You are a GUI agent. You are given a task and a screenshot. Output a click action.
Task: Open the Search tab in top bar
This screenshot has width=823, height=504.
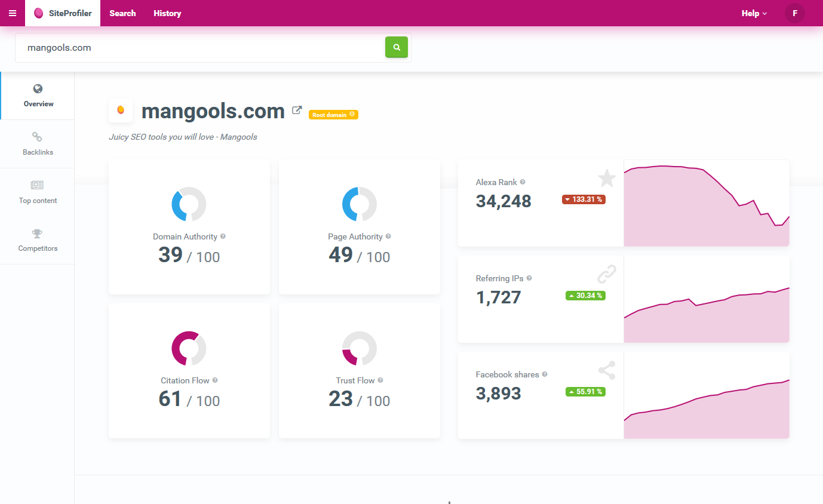(122, 13)
